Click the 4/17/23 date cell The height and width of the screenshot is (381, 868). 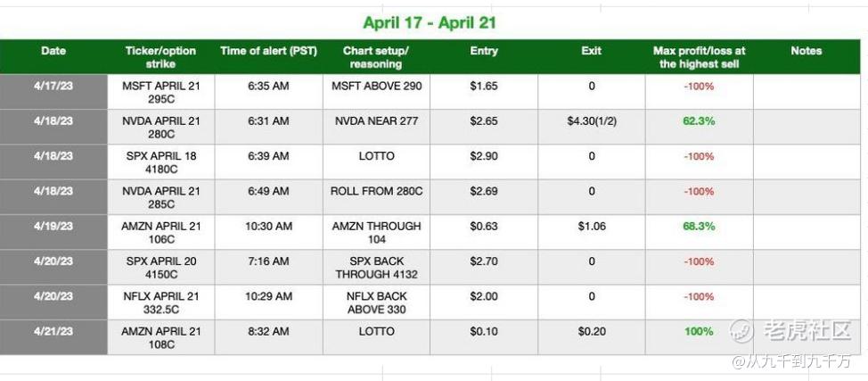pos(53,87)
